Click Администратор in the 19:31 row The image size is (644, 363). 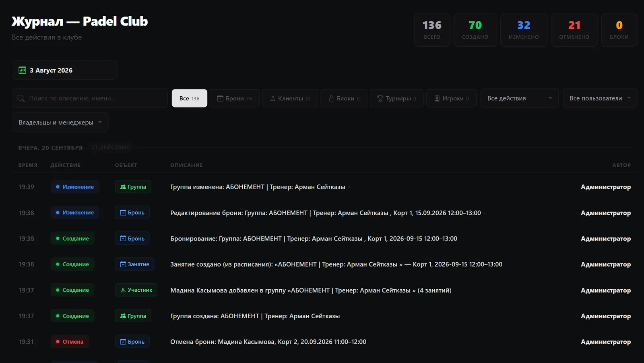point(606,342)
